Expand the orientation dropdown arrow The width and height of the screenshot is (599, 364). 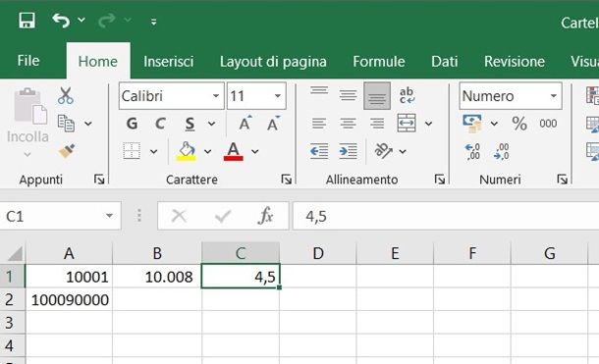pyautogui.click(x=403, y=152)
